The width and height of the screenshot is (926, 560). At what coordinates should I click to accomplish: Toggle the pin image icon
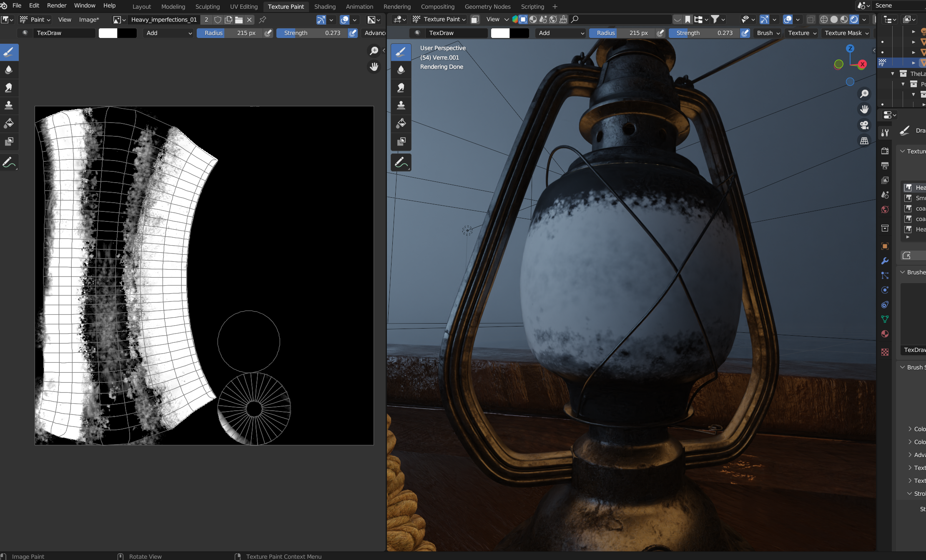click(263, 20)
